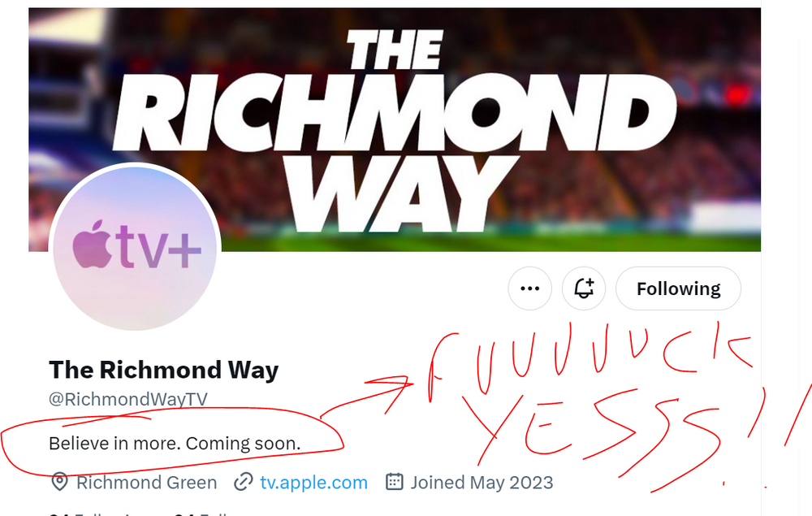Turn on notifications with the bell icon
Screen dimensions: 812x516
584,288
